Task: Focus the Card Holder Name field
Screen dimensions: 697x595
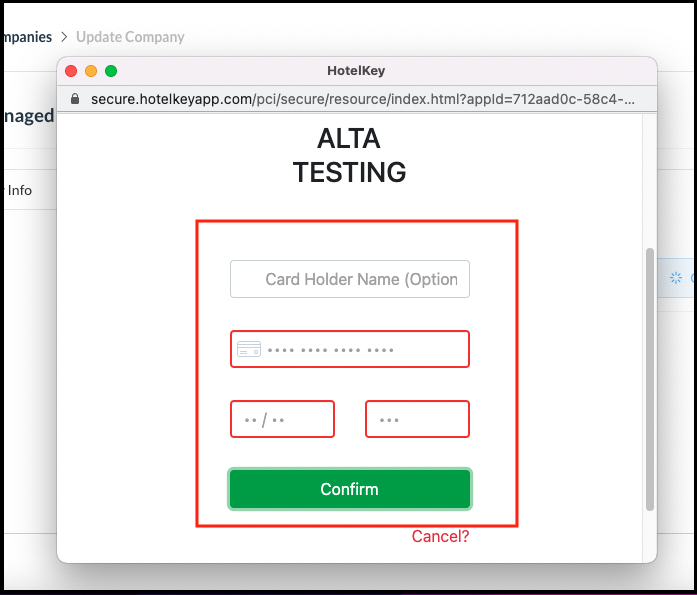Action: pos(350,279)
